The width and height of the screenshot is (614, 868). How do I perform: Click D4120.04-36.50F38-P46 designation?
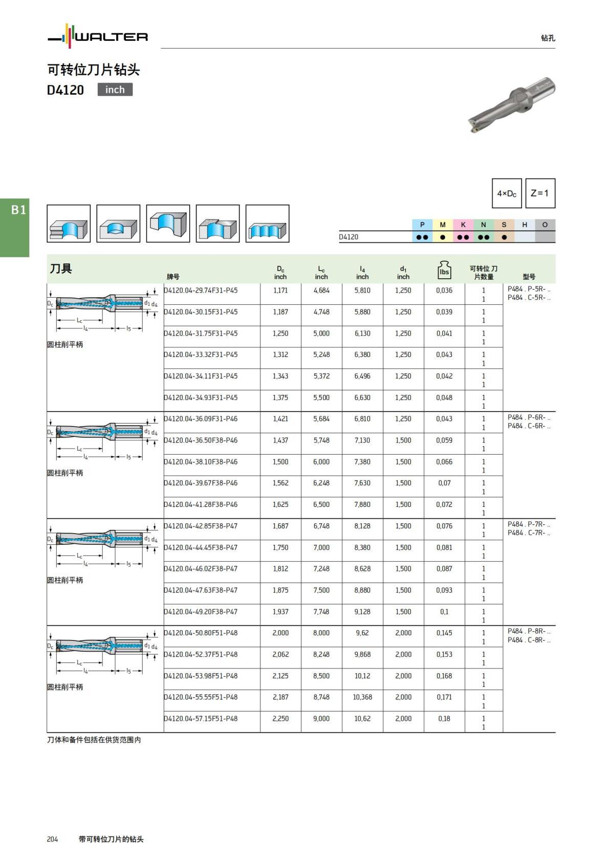(x=201, y=440)
